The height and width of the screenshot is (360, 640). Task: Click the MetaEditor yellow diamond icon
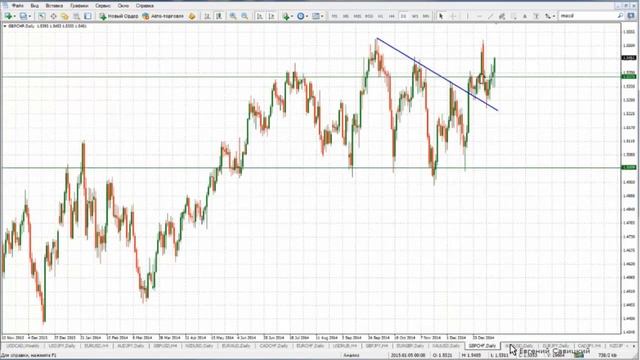click(x=192, y=16)
